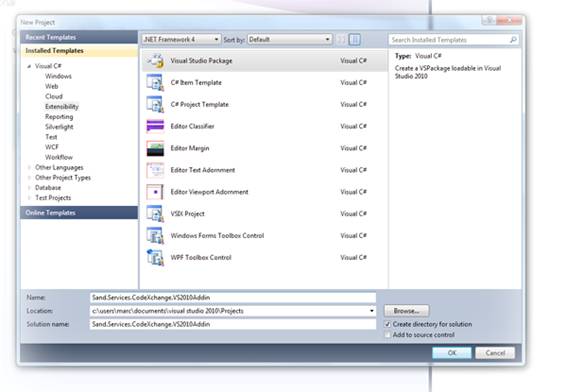Click the C# Project Template icon
Screen dimensions: 567x392
(155, 105)
